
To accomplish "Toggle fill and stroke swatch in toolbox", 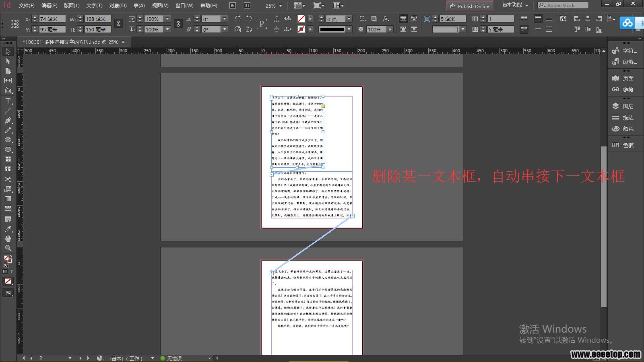I will (x=8, y=259).
